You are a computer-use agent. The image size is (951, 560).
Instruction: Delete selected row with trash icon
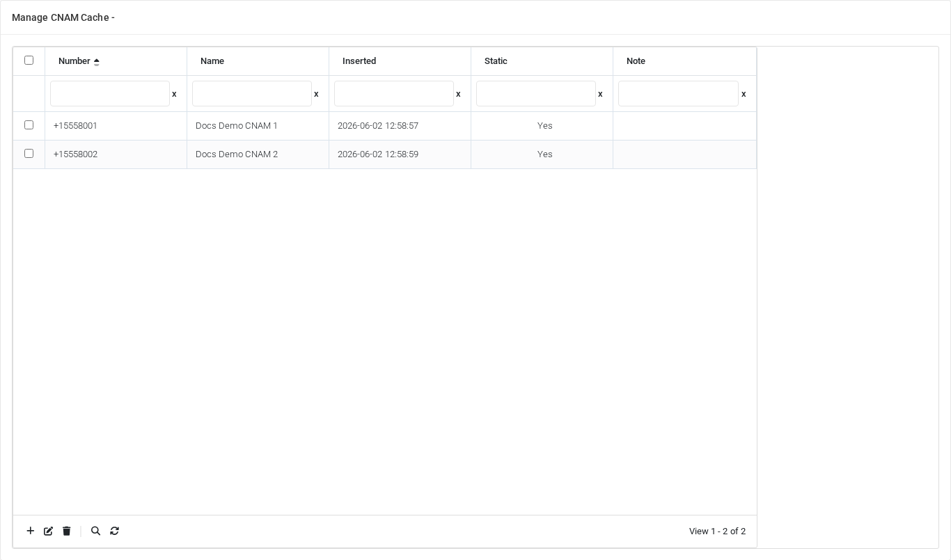67,531
